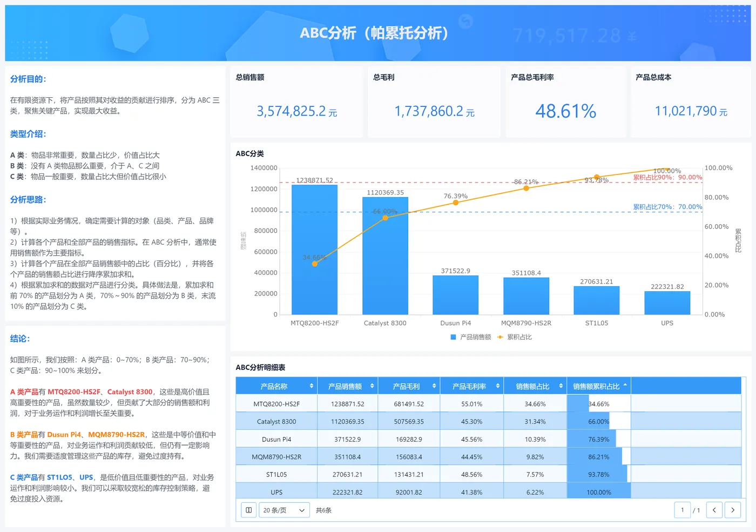The width and height of the screenshot is (756, 532).
Task: Click ascending arrow on 销售额累积占比 header
Action: [625, 385]
